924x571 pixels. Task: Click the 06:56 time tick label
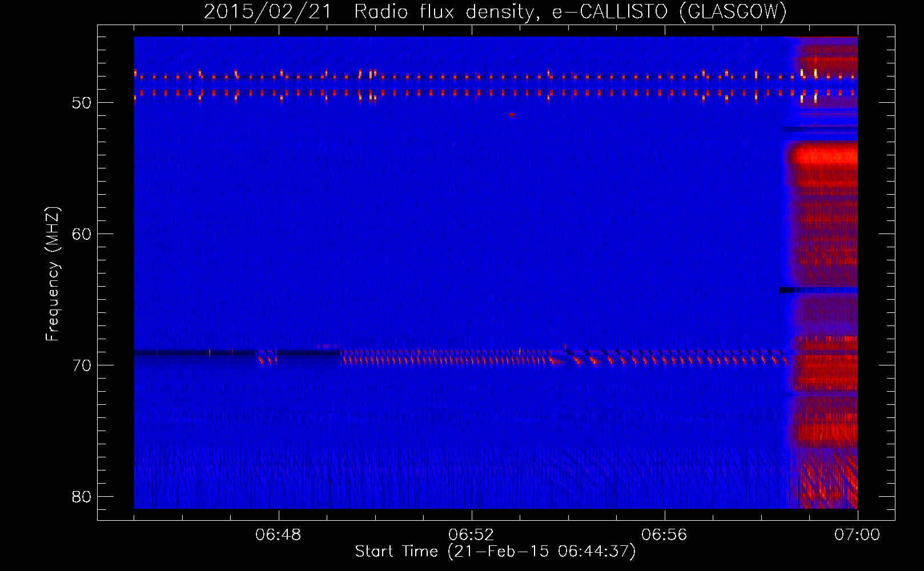664,535
